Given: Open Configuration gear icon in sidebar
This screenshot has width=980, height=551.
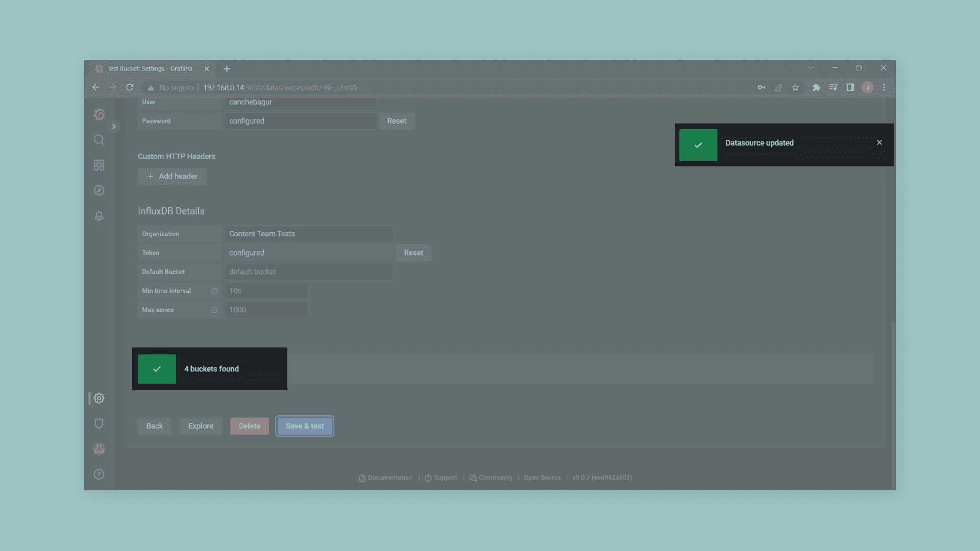Looking at the screenshot, I should [99, 398].
